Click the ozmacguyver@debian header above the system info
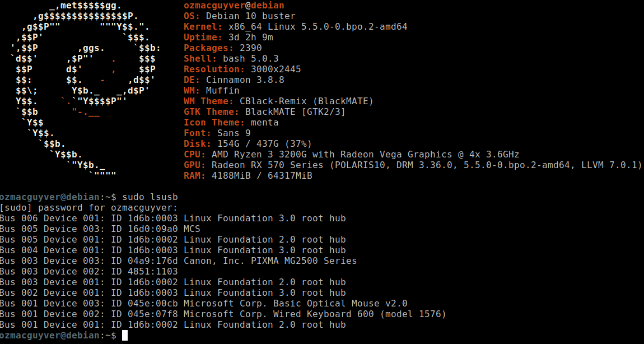 pos(234,6)
